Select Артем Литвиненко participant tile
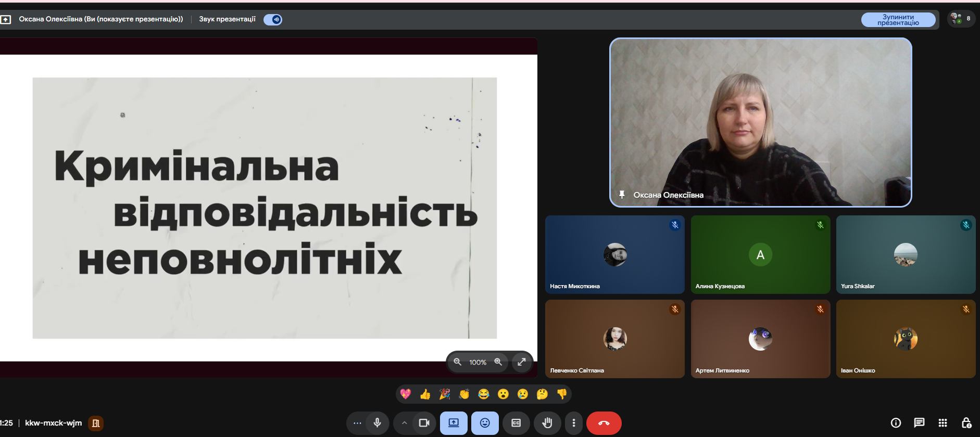 click(x=760, y=339)
